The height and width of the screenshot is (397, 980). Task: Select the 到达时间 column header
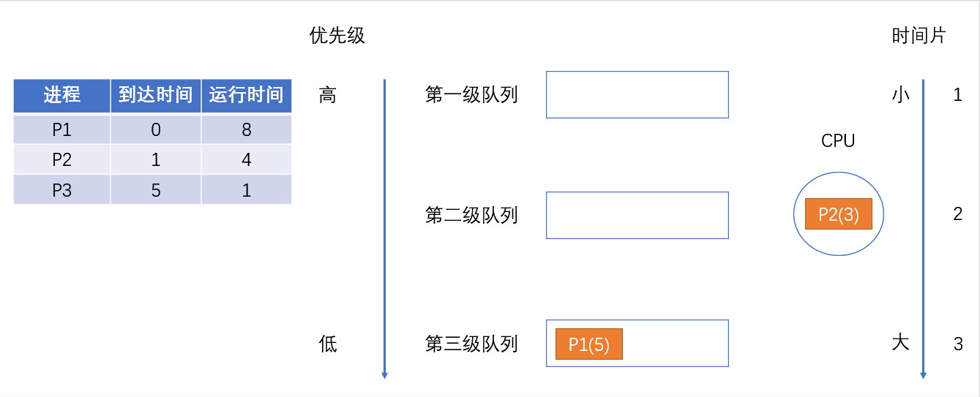pyautogui.click(x=155, y=95)
